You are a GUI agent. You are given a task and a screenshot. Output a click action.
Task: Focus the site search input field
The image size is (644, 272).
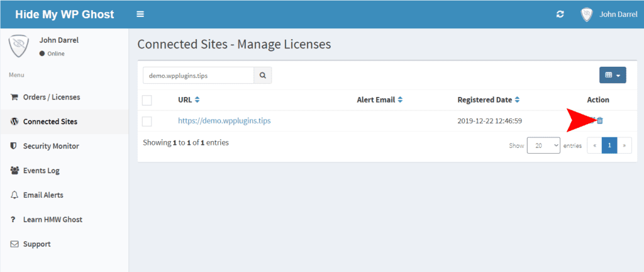pyautogui.click(x=199, y=76)
